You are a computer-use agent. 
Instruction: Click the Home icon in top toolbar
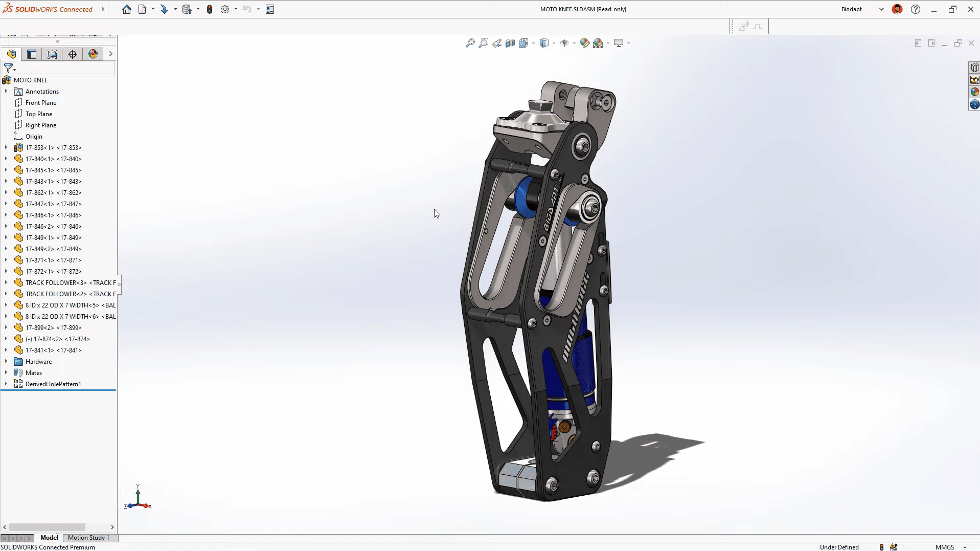tap(127, 9)
